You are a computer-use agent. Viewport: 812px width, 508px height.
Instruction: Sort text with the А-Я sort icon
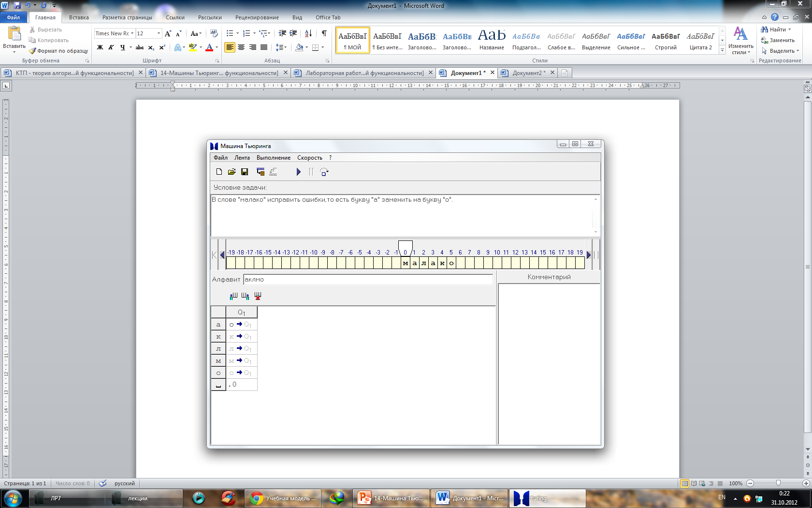click(x=308, y=33)
